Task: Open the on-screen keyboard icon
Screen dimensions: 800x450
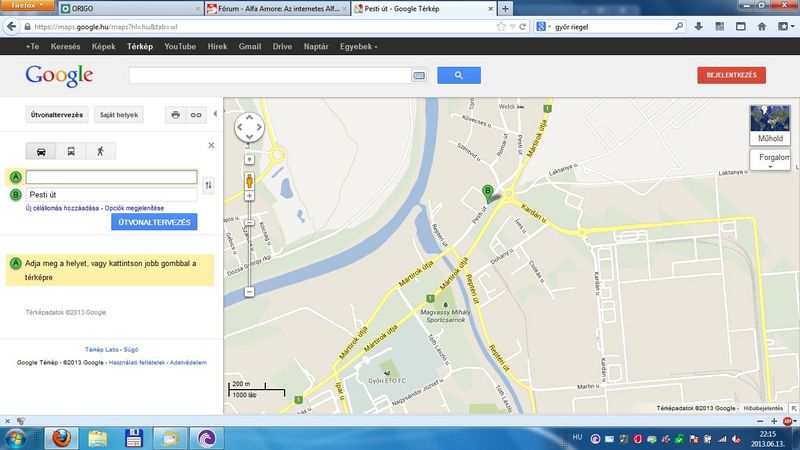Action: (x=419, y=76)
